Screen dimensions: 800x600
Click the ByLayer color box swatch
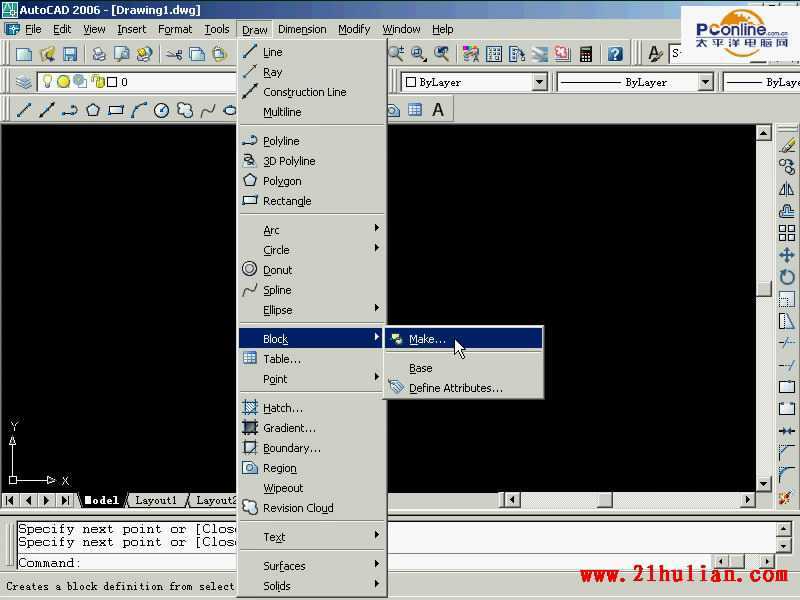[x=411, y=82]
